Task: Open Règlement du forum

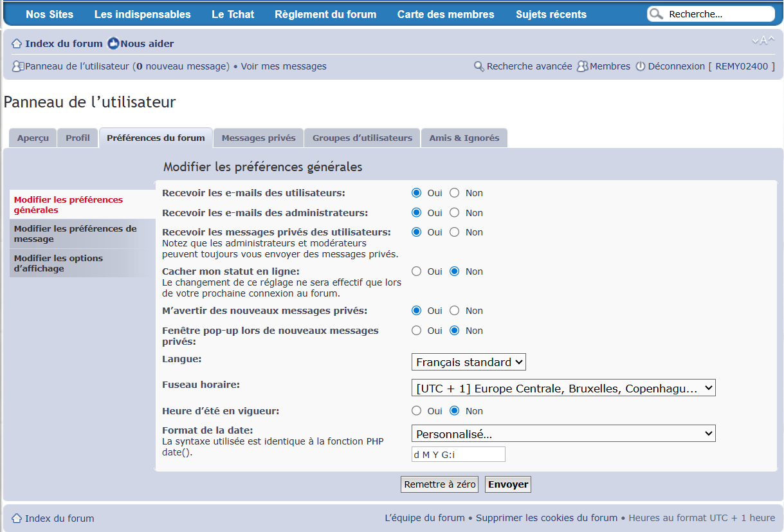Action: pos(325,14)
